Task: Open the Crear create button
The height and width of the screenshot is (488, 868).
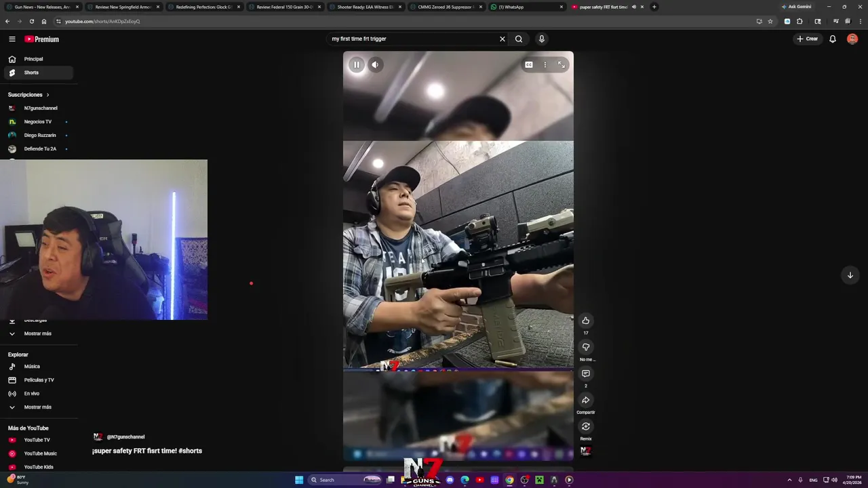Action: pyautogui.click(x=808, y=39)
